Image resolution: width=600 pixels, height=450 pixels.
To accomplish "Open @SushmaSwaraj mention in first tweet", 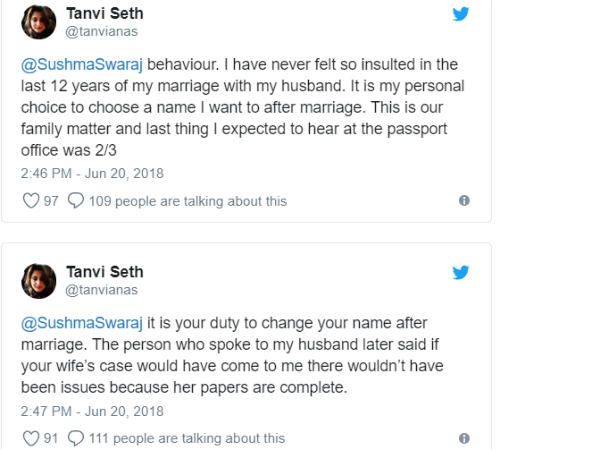I will (82, 64).
